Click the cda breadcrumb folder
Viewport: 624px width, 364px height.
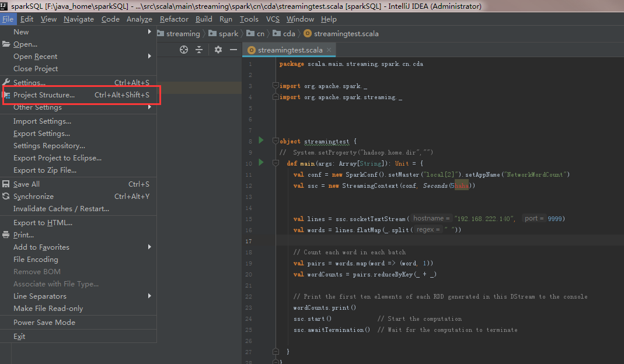(284, 34)
